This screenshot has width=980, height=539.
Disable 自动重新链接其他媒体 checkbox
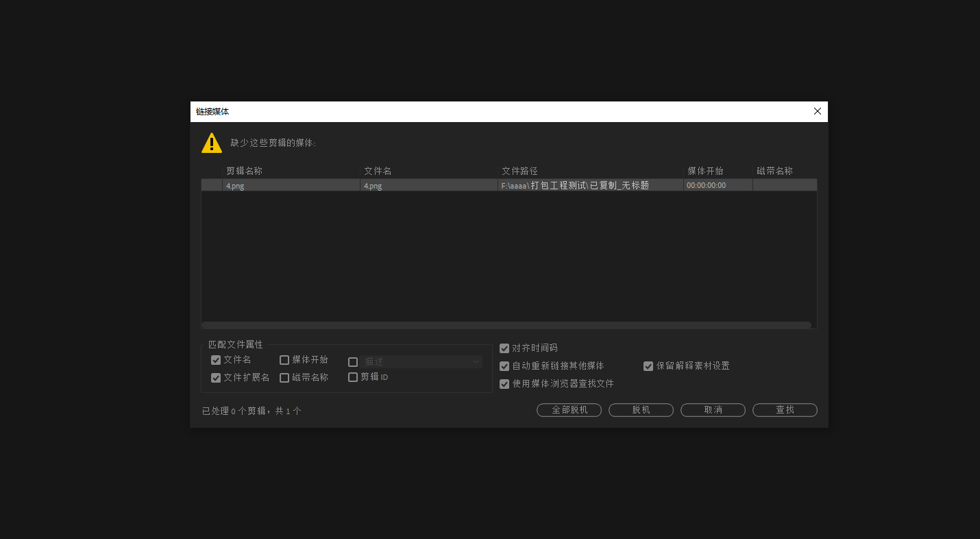pyautogui.click(x=504, y=366)
